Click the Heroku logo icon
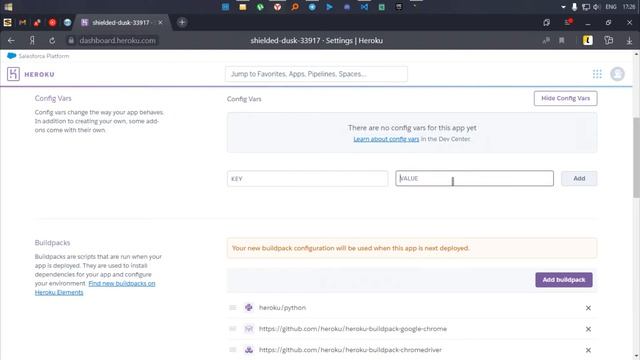Viewport: 640px width, 360px height. tap(13, 74)
